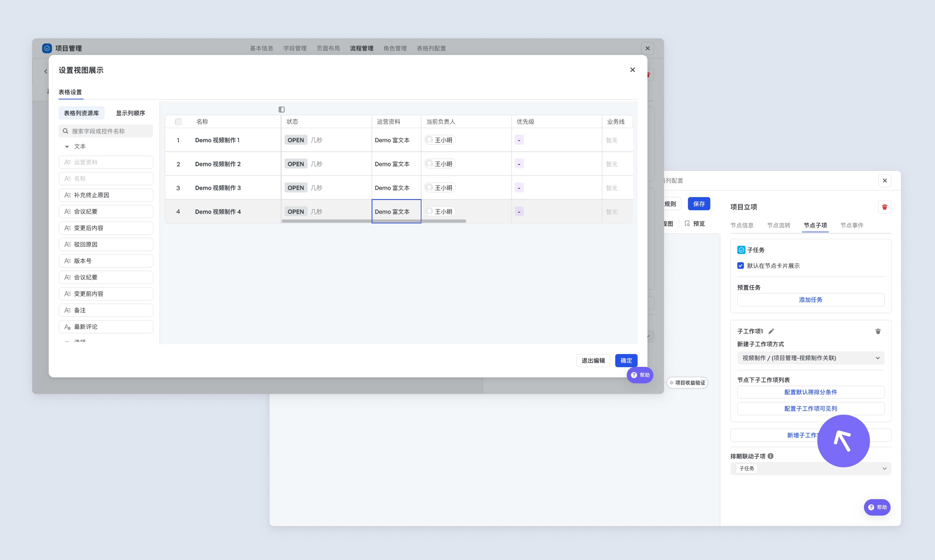This screenshot has height=560, width=935.
Task: Switch to 节点流转 tab
Action: (x=778, y=225)
